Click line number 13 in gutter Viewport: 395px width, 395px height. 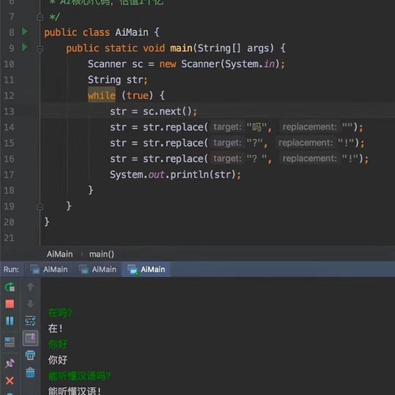tap(9, 111)
